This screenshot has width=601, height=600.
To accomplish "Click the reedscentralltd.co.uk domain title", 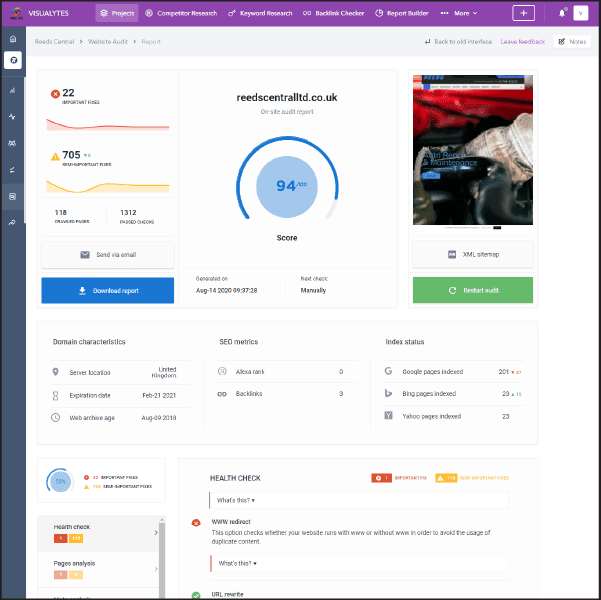I will click(x=287, y=97).
